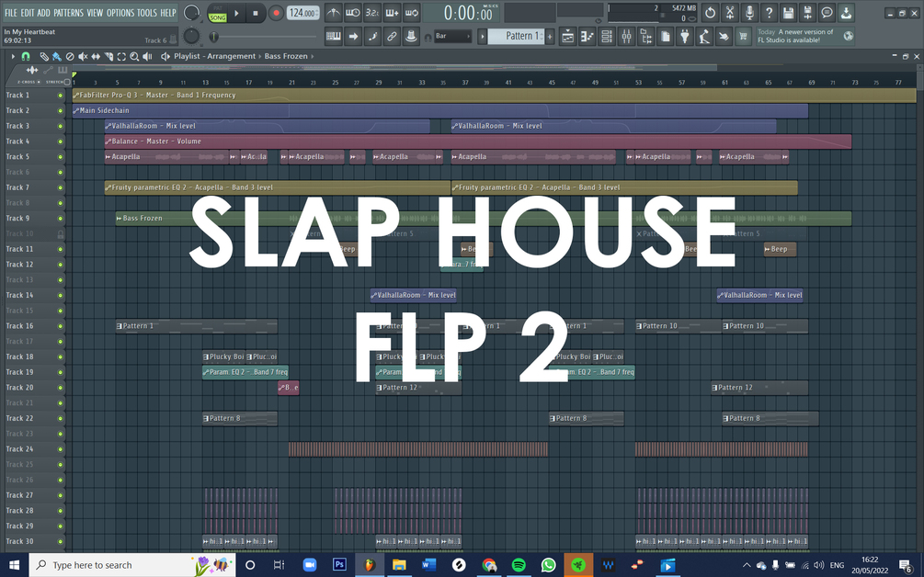The width and height of the screenshot is (924, 577).
Task: Open ADD menu
Action: point(43,12)
